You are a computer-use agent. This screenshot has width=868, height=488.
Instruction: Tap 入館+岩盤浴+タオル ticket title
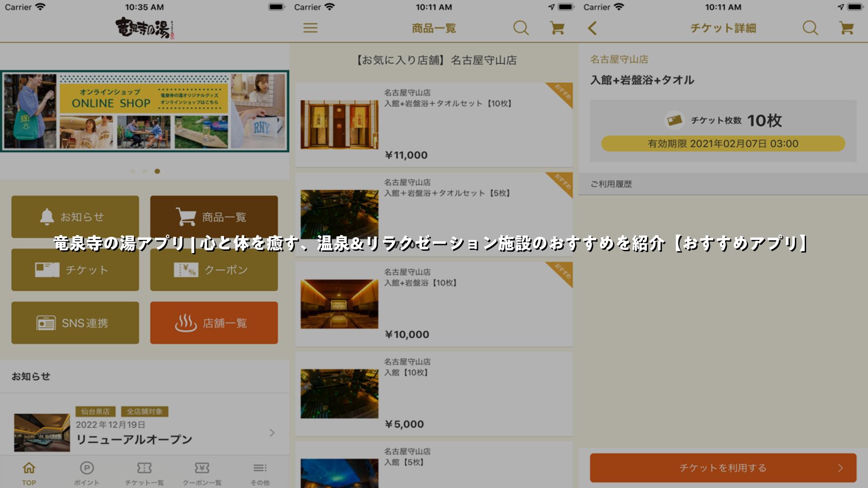642,80
